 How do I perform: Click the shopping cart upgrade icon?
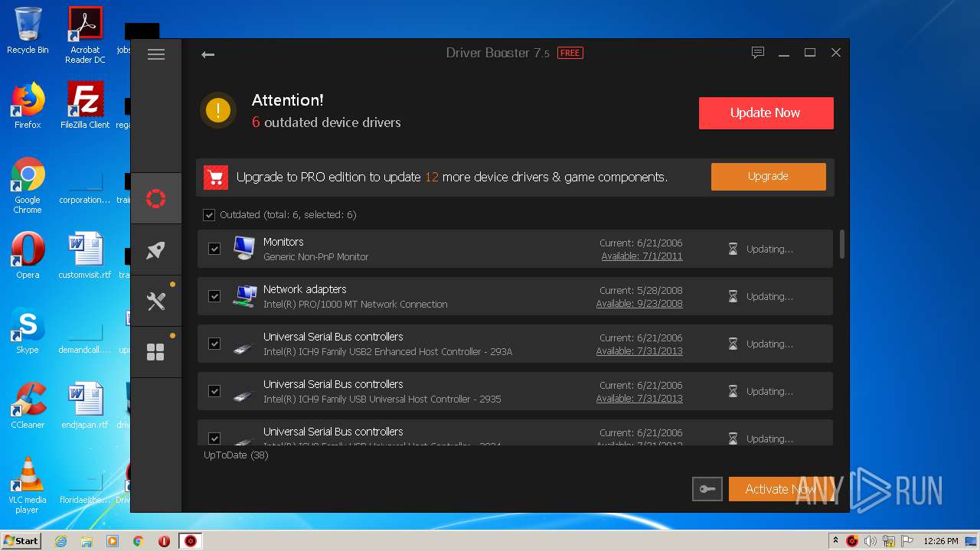[216, 178]
